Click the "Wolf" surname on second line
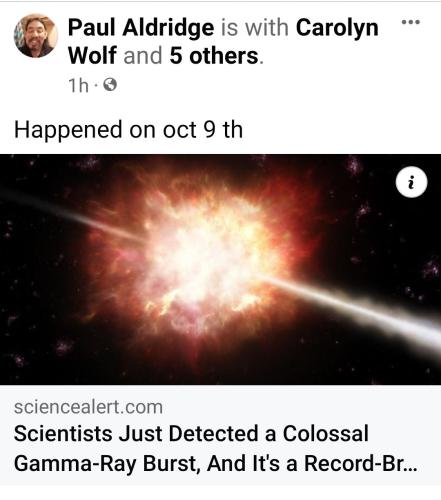 92,55
